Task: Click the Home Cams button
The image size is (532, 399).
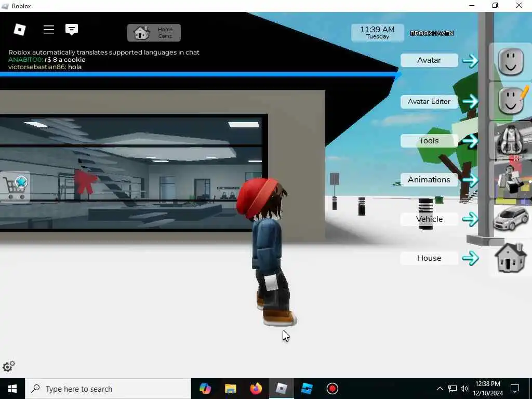Action: coord(154,33)
